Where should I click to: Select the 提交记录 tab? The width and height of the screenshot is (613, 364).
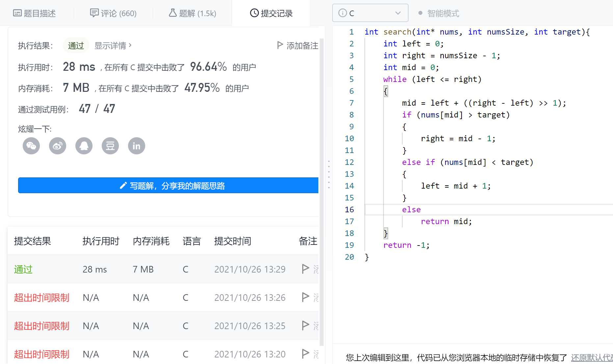(x=271, y=13)
